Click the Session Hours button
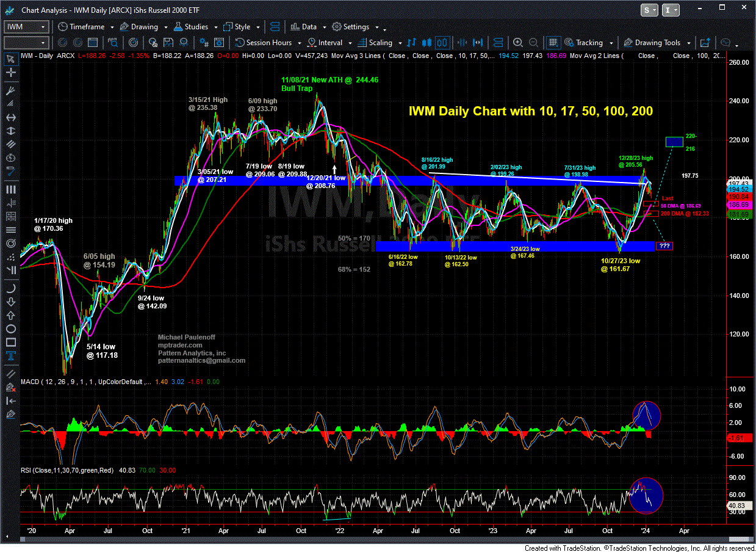 [264, 43]
